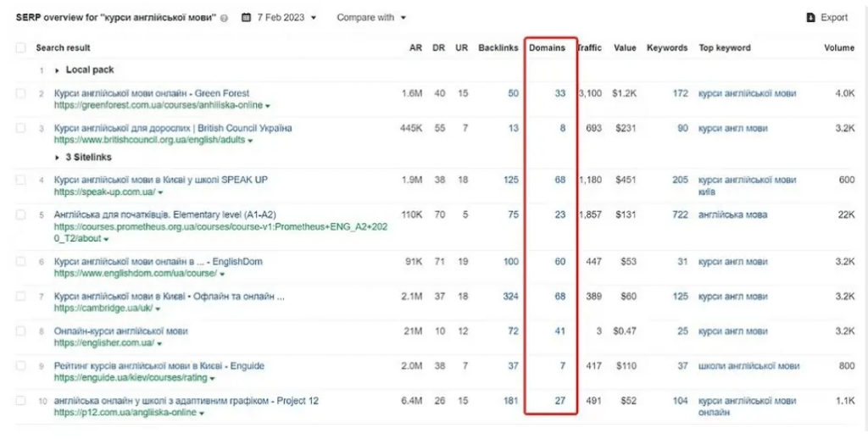Viewport: 868px width, 439px height.
Task: Check the Enguide rating result checkbox
Action: pyautogui.click(x=21, y=366)
